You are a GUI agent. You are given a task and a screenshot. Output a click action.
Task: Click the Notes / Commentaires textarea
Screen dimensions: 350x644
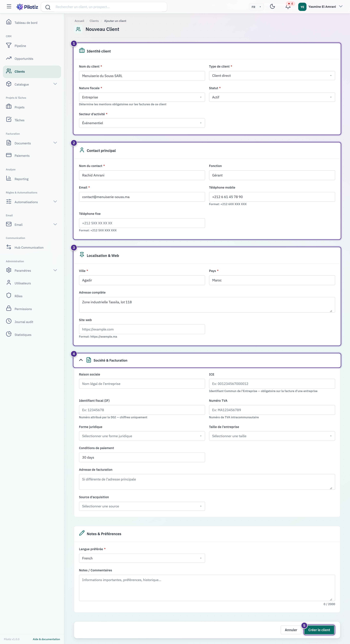point(207,588)
